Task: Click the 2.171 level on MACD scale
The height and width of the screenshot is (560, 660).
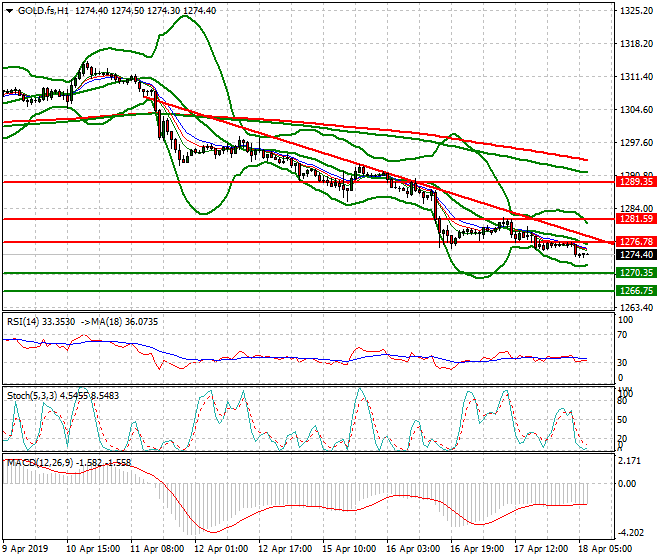Action: click(632, 461)
